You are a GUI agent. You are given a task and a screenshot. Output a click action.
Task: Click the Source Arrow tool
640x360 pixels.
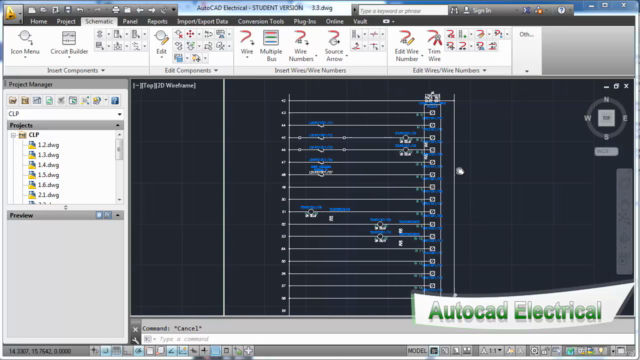334,46
